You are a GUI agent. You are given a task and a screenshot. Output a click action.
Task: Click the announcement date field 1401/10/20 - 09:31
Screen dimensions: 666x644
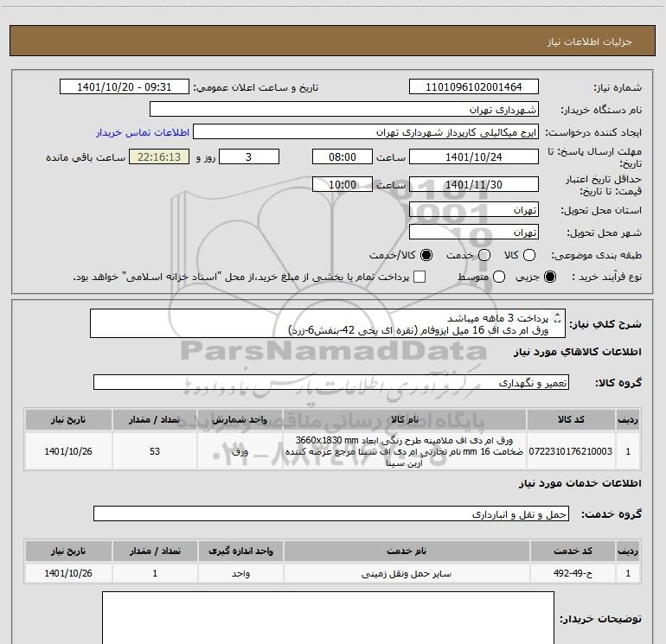[124, 86]
